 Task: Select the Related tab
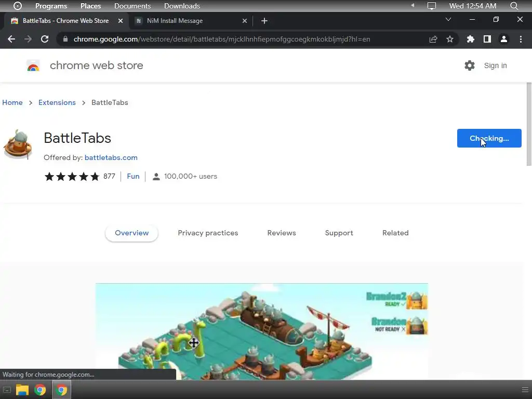[395, 233]
